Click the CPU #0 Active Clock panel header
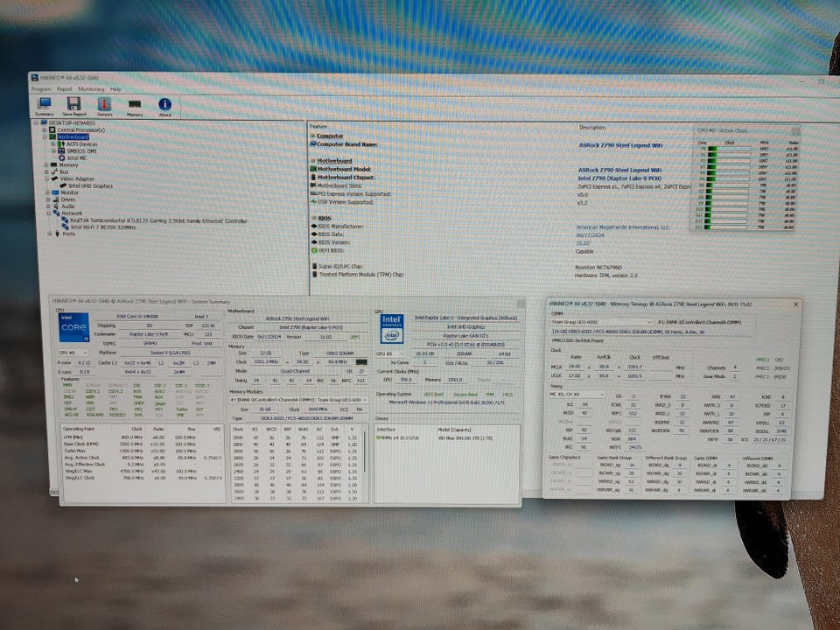Screen dimensions: 840x630 (744, 130)
